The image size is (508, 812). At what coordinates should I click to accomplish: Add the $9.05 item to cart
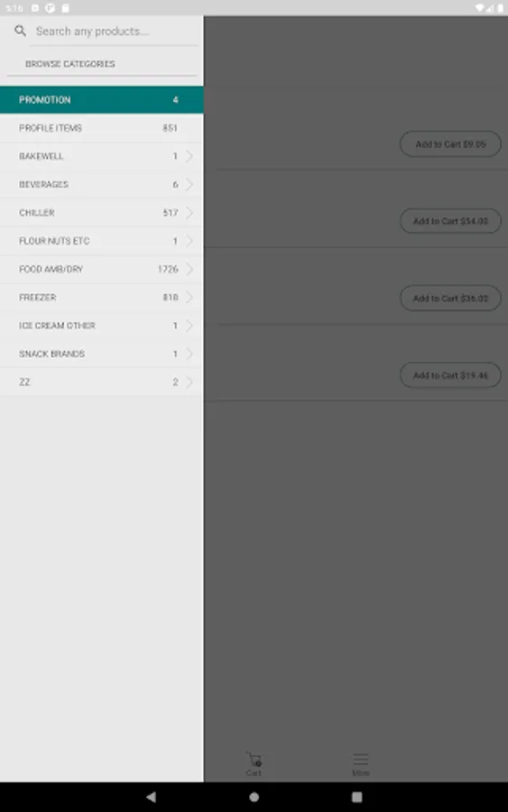[450, 144]
